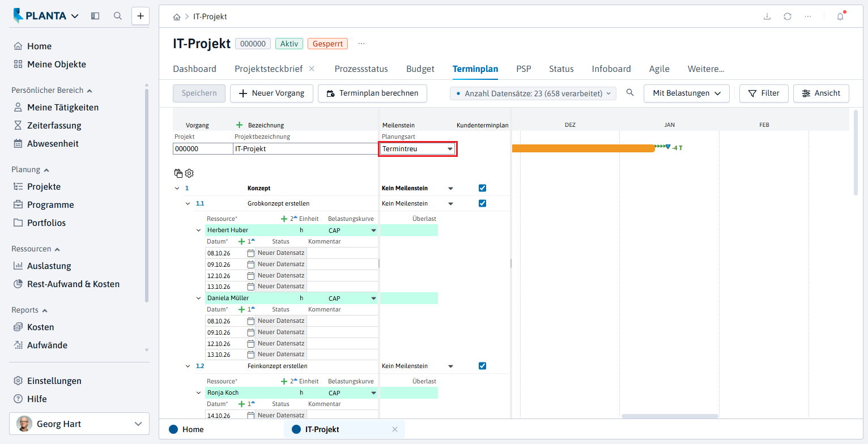Viewport: 868px width, 444px height.
Task: Collapse the Konzept row chevron
Action: 177,188
